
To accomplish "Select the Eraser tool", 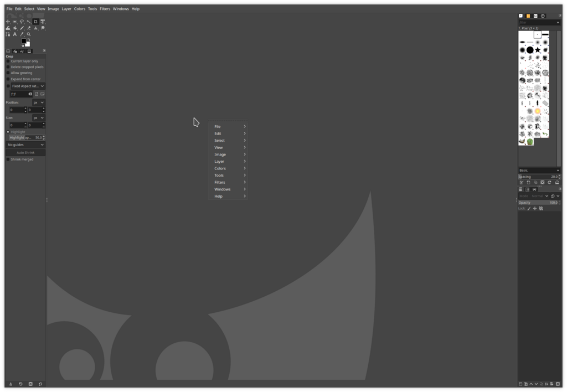I will pyautogui.click(x=29, y=28).
